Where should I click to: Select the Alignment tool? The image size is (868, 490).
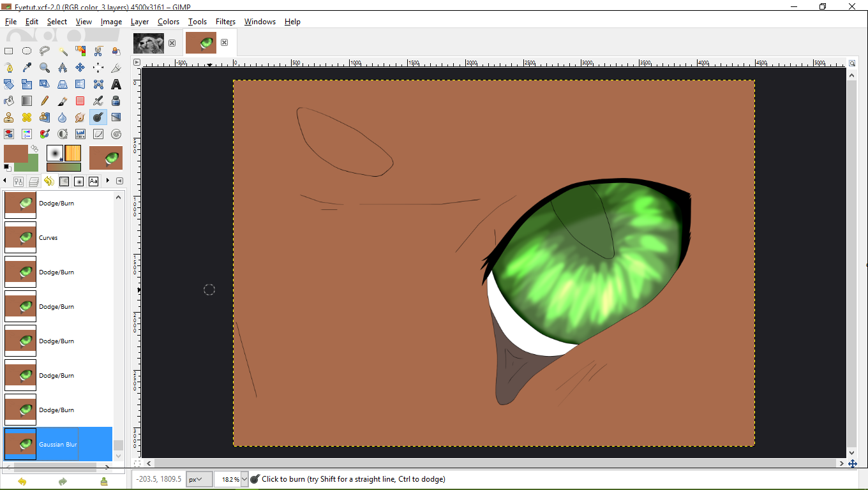[x=98, y=68]
